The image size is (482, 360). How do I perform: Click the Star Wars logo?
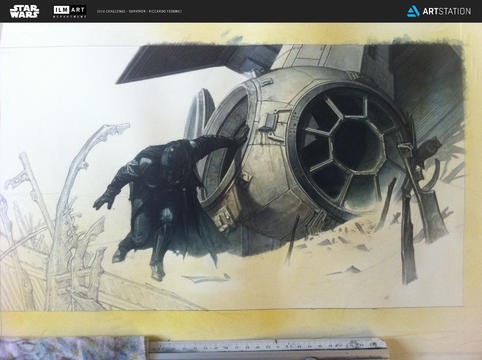click(x=24, y=11)
